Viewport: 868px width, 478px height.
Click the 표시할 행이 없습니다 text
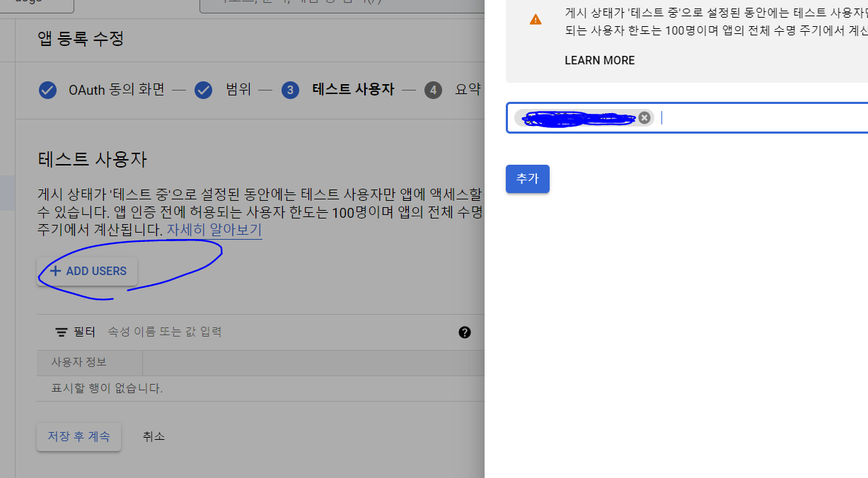(x=107, y=388)
